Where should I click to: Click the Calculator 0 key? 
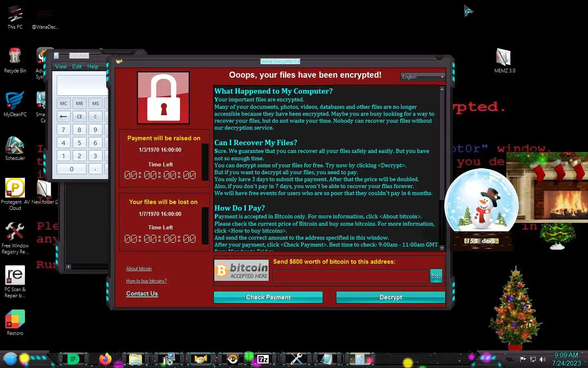click(71, 169)
